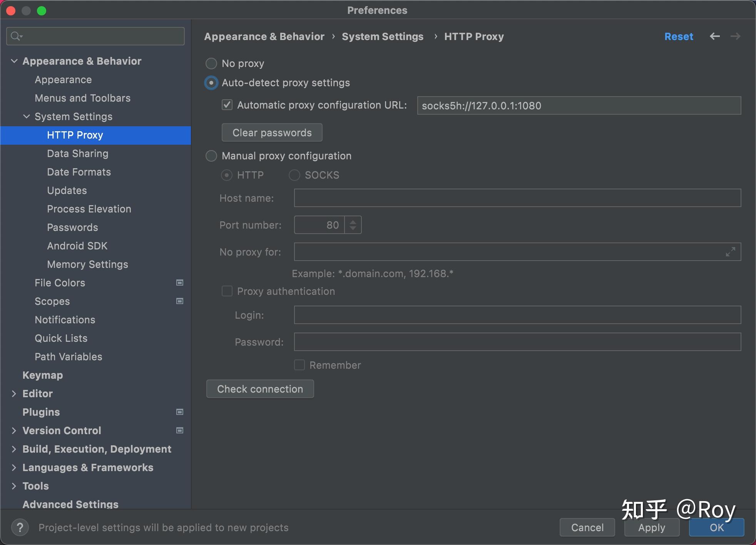
Task: Click the help question mark icon
Action: 20,527
